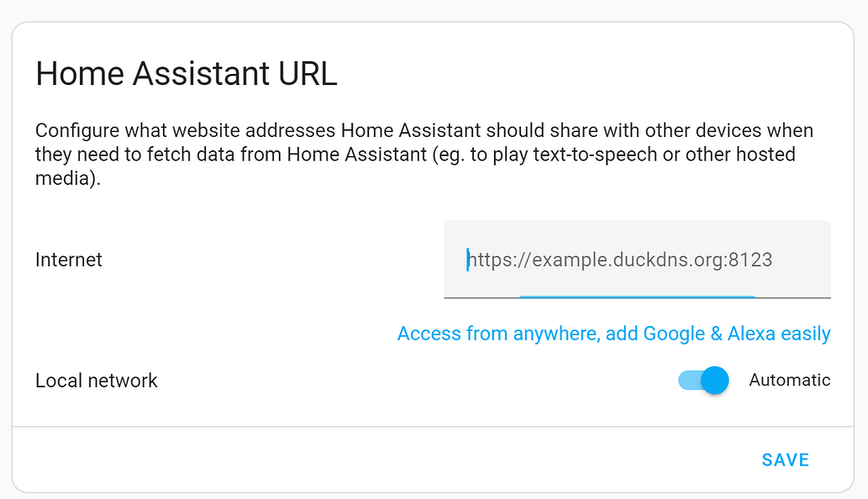Select the Automatic label next to the toggle

(x=789, y=381)
